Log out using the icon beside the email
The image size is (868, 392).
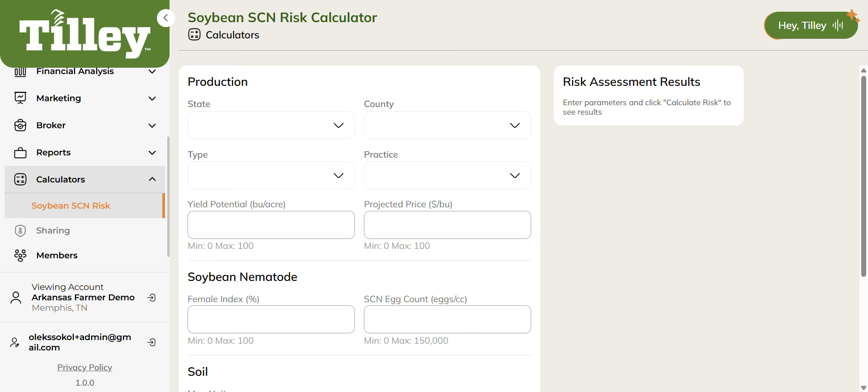click(x=152, y=342)
